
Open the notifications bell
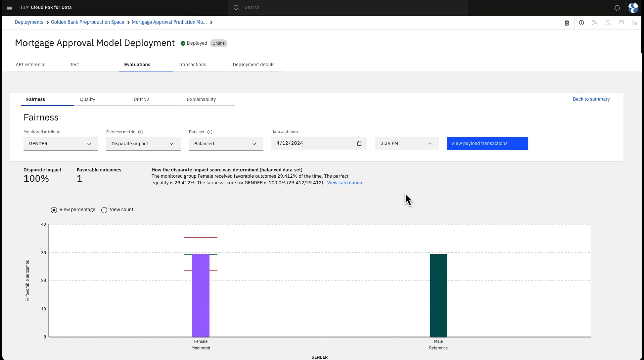pos(617,8)
